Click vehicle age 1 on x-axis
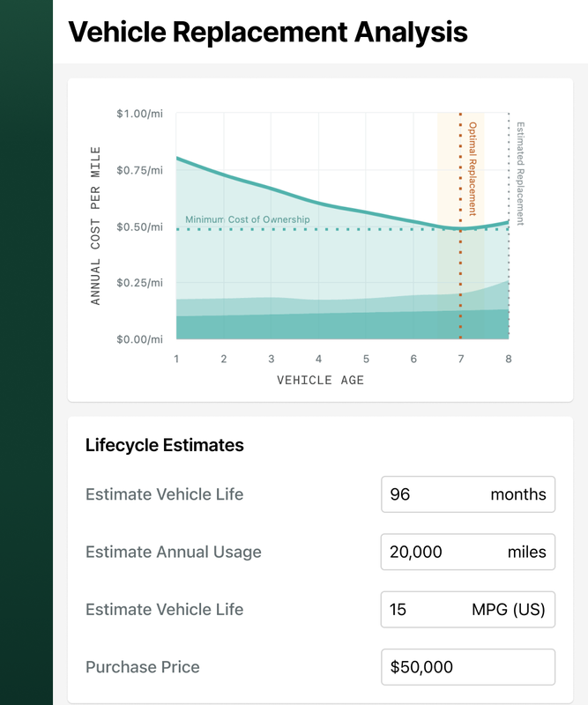The height and width of the screenshot is (705, 588). (x=176, y=359)
